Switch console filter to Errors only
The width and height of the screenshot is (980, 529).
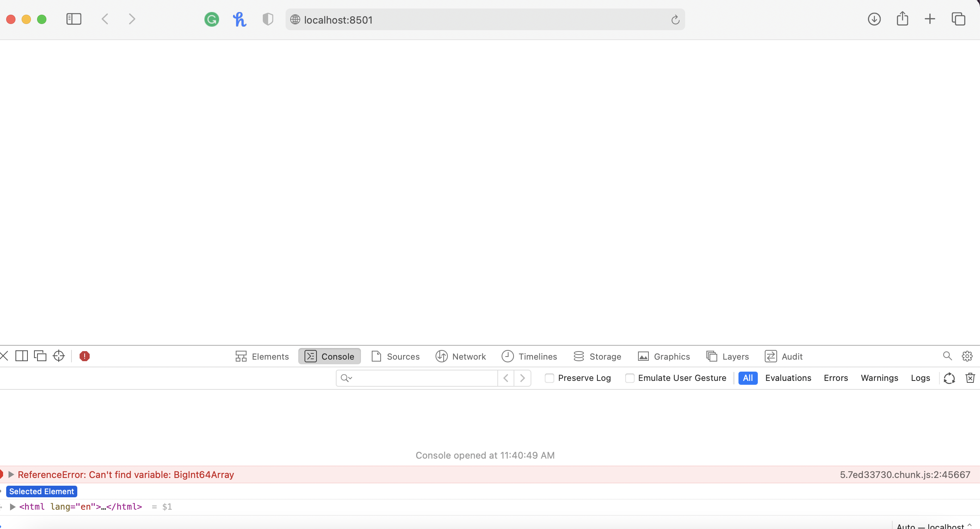click(835, 378)
